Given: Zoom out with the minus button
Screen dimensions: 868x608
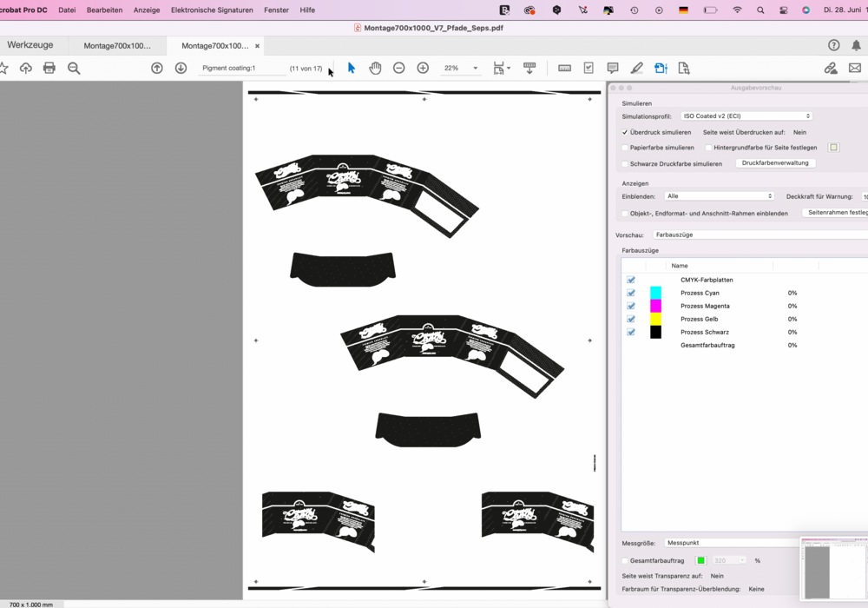Looking at the screenshot, I should tap(399, 68).
